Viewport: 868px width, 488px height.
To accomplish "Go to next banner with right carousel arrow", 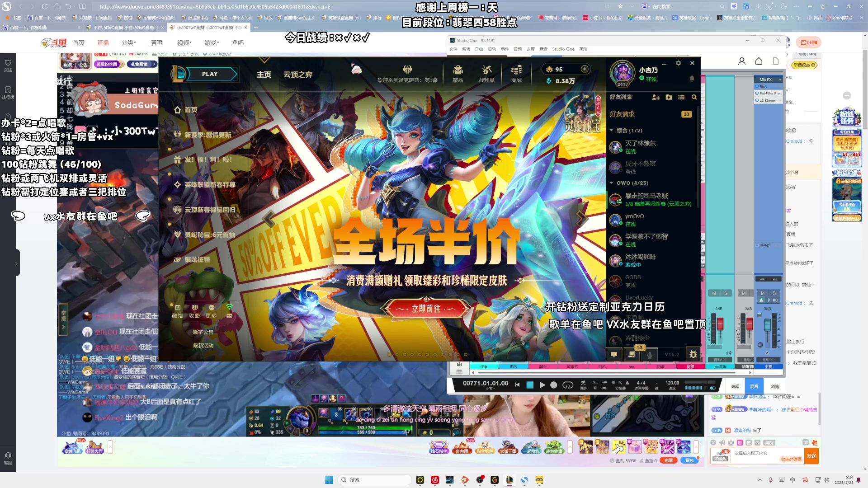I will tap(582, 219).
